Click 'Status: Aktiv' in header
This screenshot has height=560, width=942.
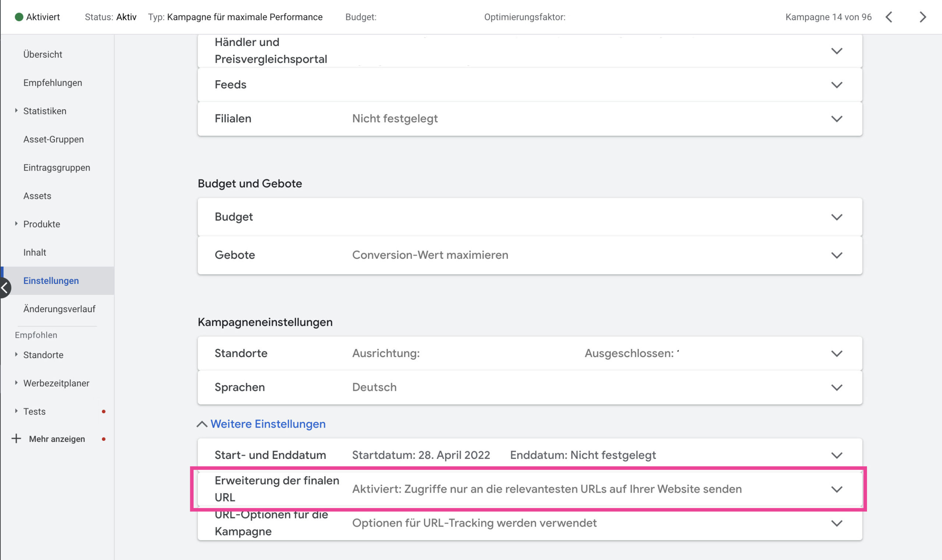click(x=111, y=17)
